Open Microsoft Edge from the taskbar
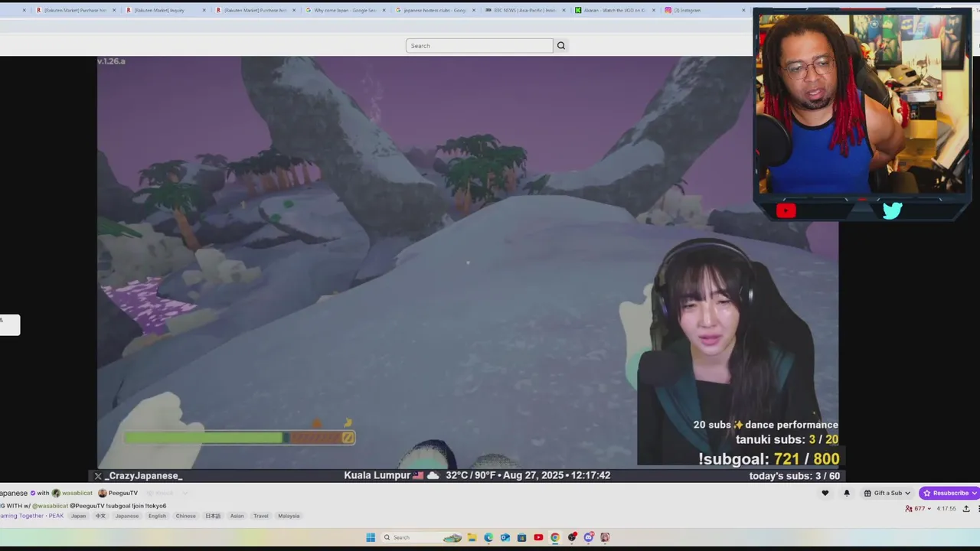This screenshot has height=551, width=980. click(x=488, y=537)
